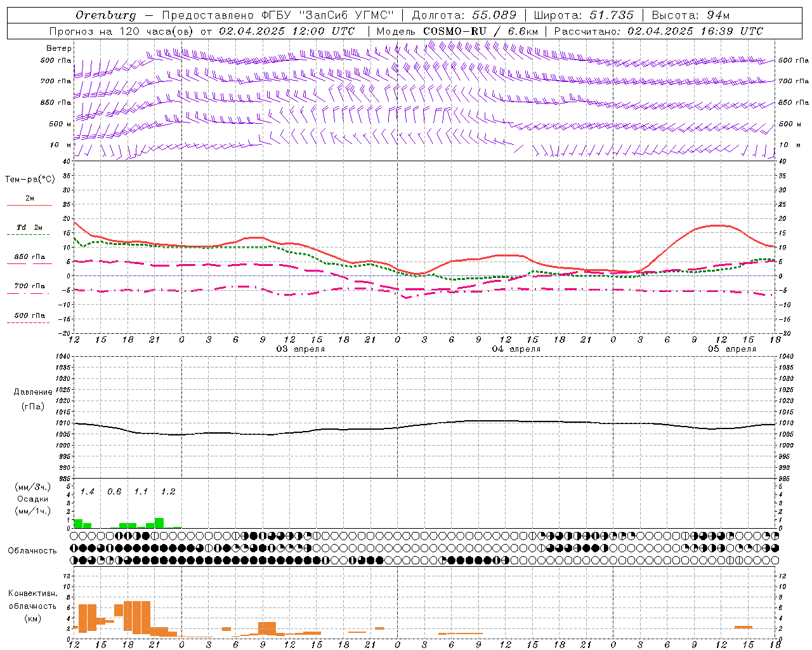Click the Модель COSMO-RU / 6.6км label

(457, 31)
